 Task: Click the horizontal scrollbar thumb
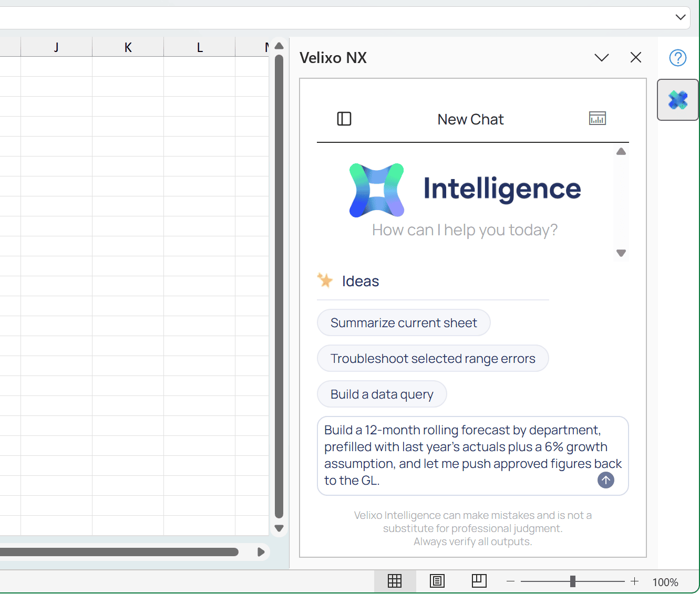119,552
